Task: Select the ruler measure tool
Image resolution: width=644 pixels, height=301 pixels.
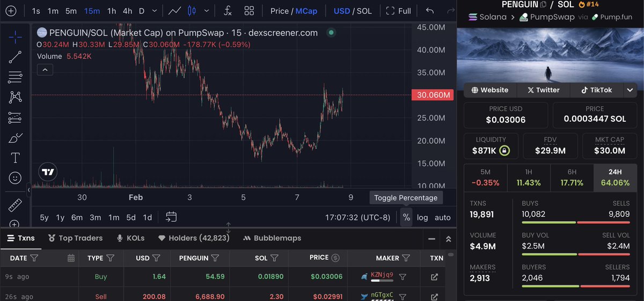Action: pos(15,205)
